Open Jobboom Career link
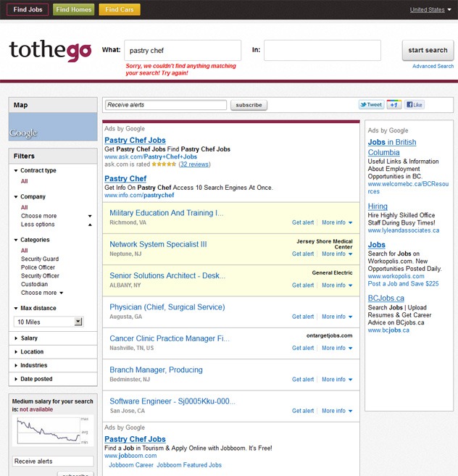Image resolution: width=458 pixels, height=476 pixels. [x=131, y=465]
